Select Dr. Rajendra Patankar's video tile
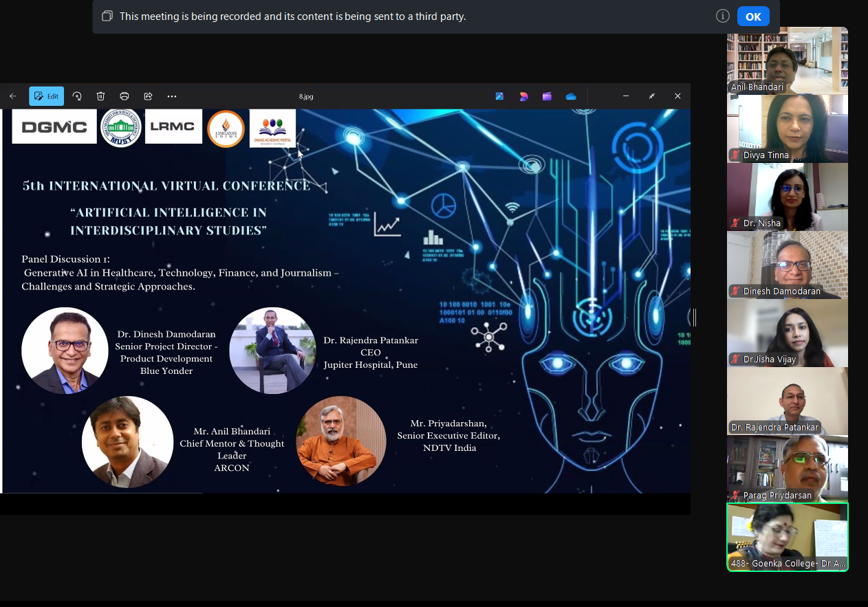 [788, 401]
